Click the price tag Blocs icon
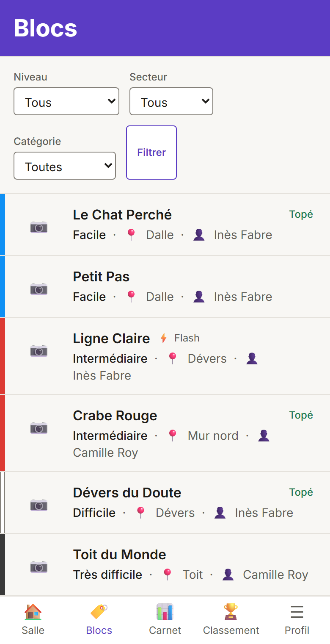Viewport: 330px width, 644px height. coord(99,612)
